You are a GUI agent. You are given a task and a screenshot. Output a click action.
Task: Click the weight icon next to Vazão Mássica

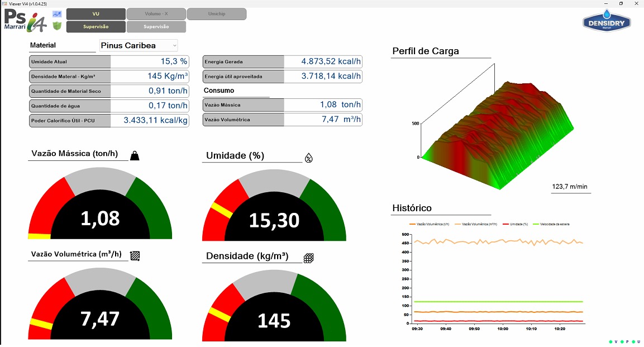(135, 156)
